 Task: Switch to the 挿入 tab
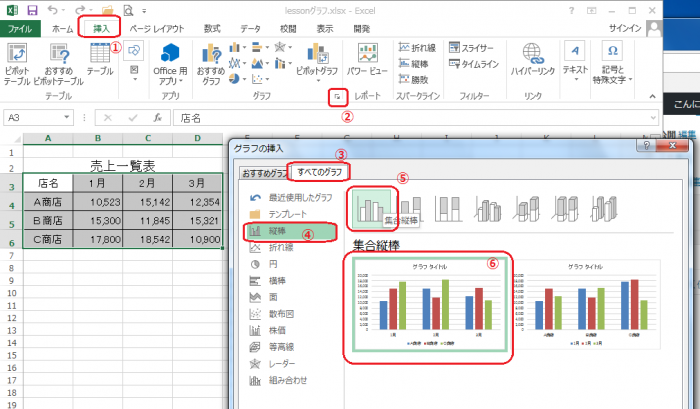coord(101,29)
